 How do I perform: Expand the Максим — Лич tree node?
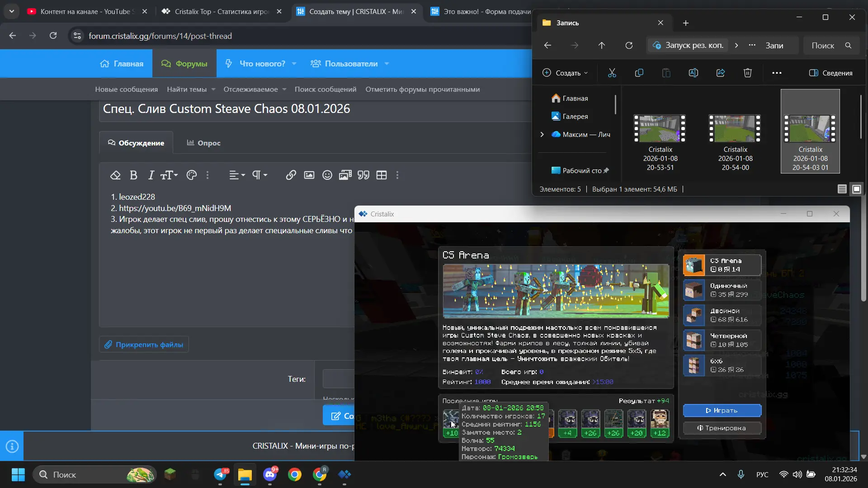pyautogui.click(x=542, y=134)
